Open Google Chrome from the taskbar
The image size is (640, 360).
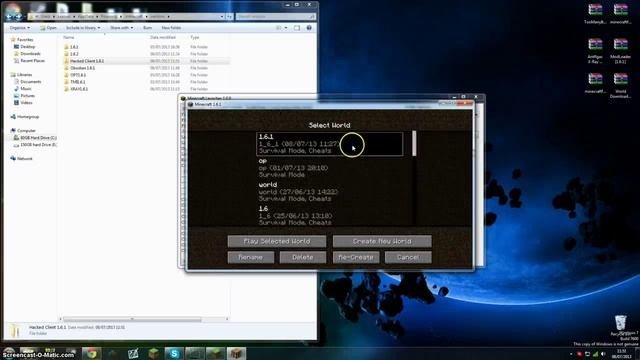pos(92,353)
